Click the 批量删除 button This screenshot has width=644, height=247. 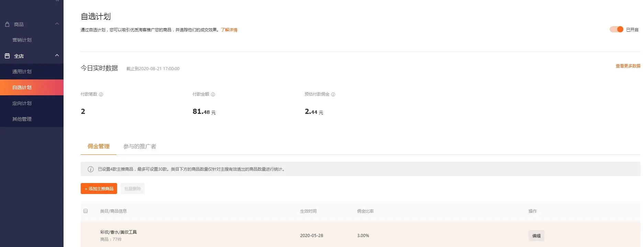click(x=133, y=189)
